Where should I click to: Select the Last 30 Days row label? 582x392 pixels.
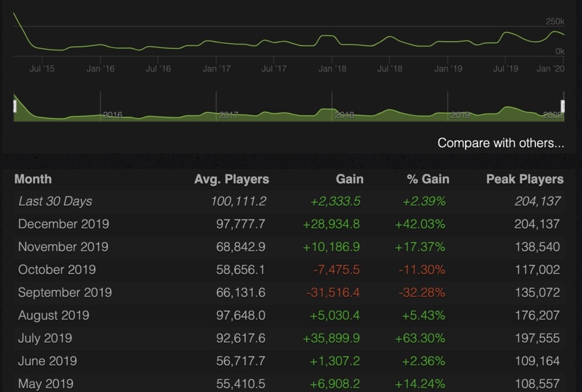click(x=55, y=201)
